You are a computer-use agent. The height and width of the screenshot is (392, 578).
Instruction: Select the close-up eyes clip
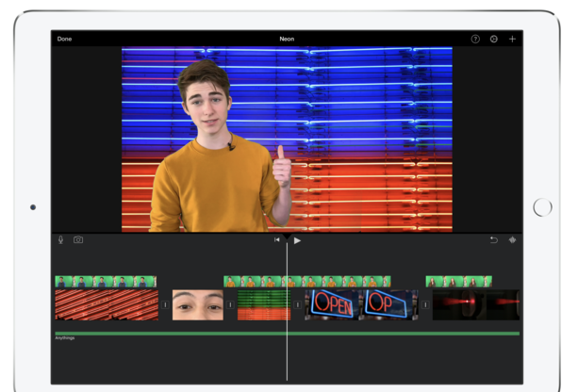[198, 304]
